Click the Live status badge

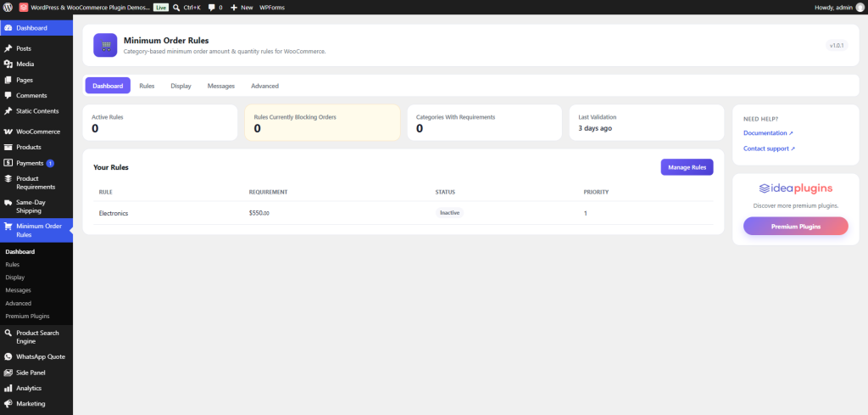point(160,8)
